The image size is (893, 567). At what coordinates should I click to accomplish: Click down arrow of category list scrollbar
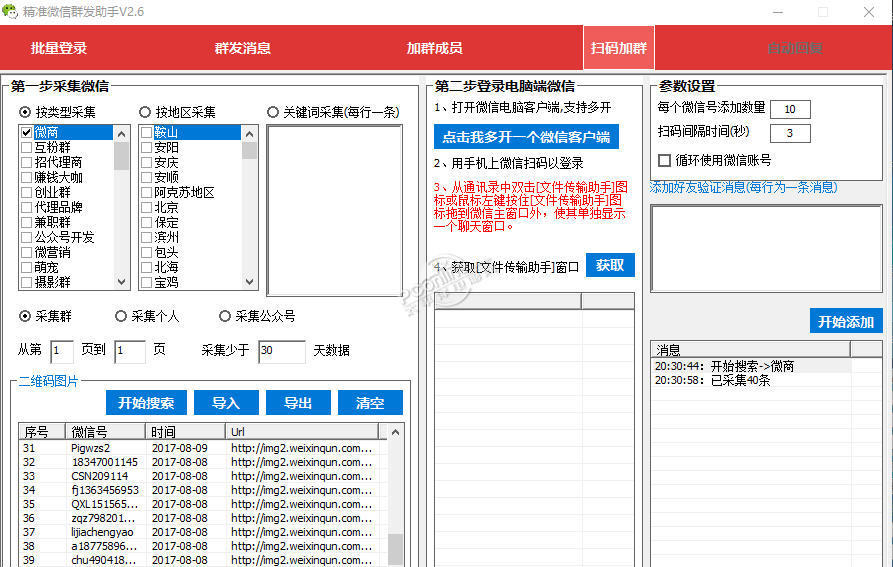tap(121, 281)
